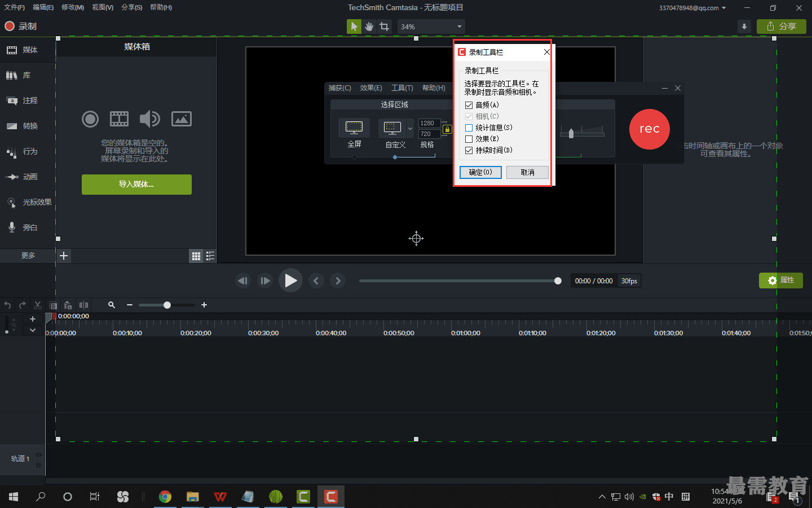This screenshot has height=508, width=812.
Task: Click the recorder audio level slider
Action: (571, 133)
